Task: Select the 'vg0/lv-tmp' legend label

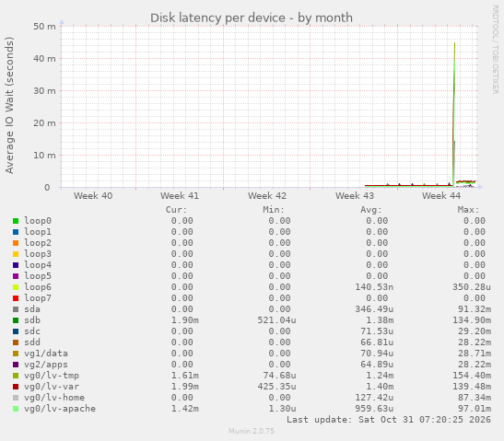Action: click(x=52, y=376)
